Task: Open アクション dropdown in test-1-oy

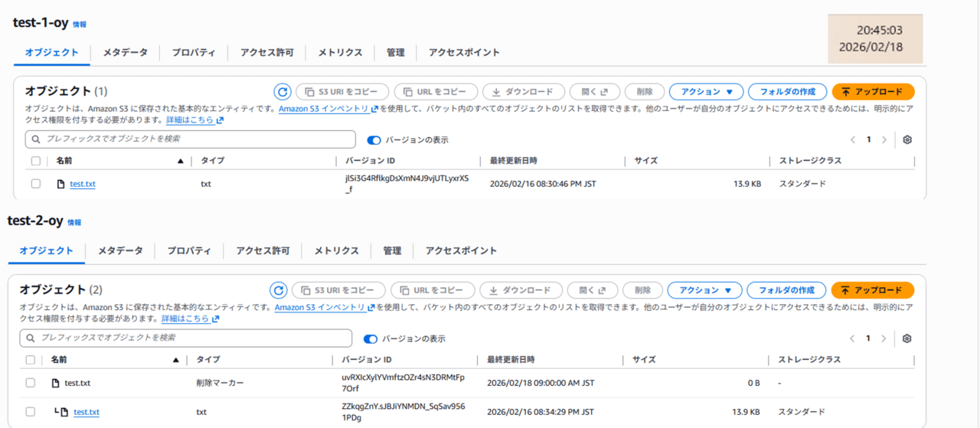Action: (x=706, y=92)
